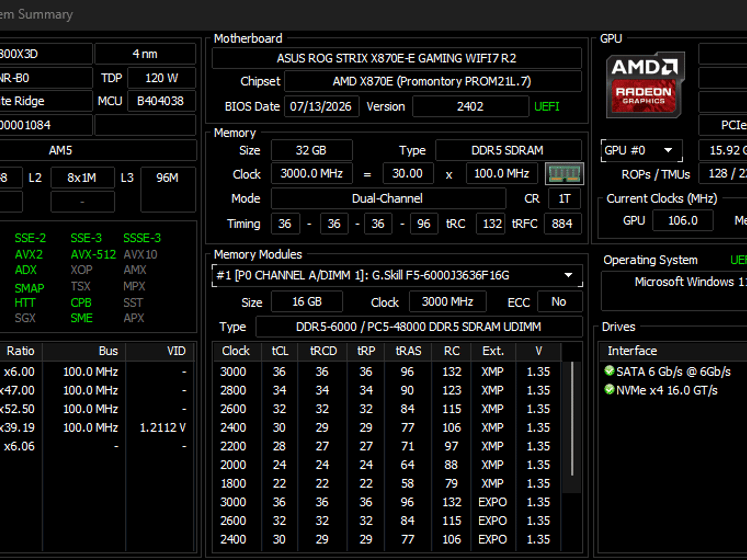Select the motherboard name ASUS ROG STRIX X870E-E field
Image resolution: width=747 pixels, height=560 pixels.
point(396,58)
